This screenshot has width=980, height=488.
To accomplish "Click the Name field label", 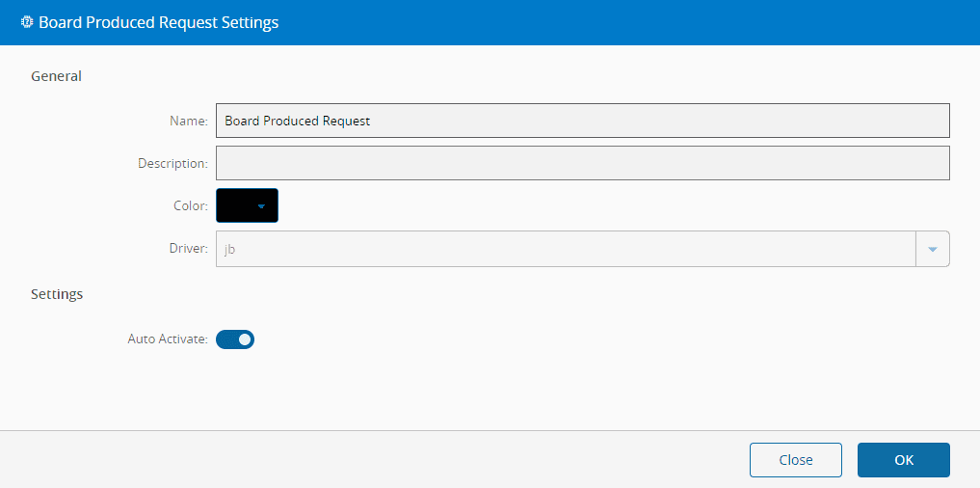I will [x=188, y=121].
